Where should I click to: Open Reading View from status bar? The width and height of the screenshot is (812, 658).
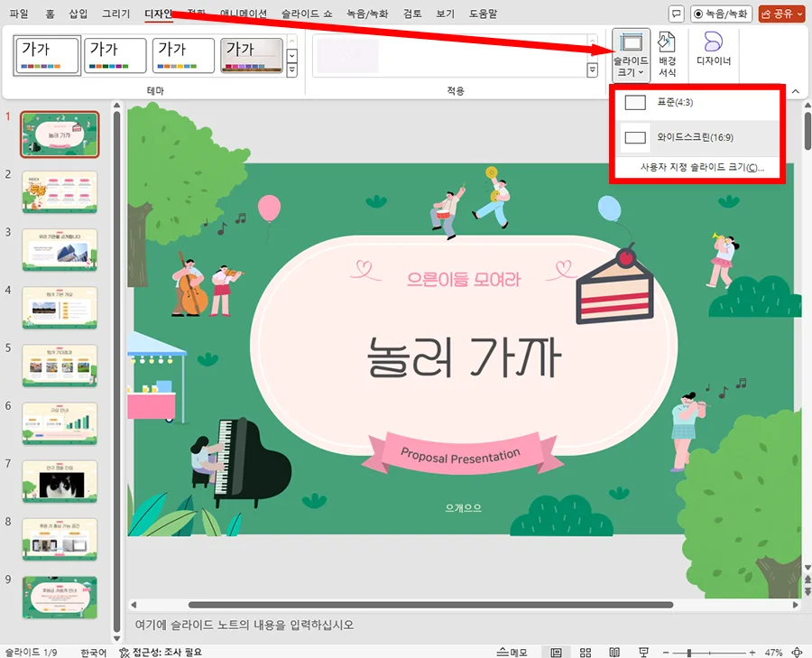click(x=614, y=650)
